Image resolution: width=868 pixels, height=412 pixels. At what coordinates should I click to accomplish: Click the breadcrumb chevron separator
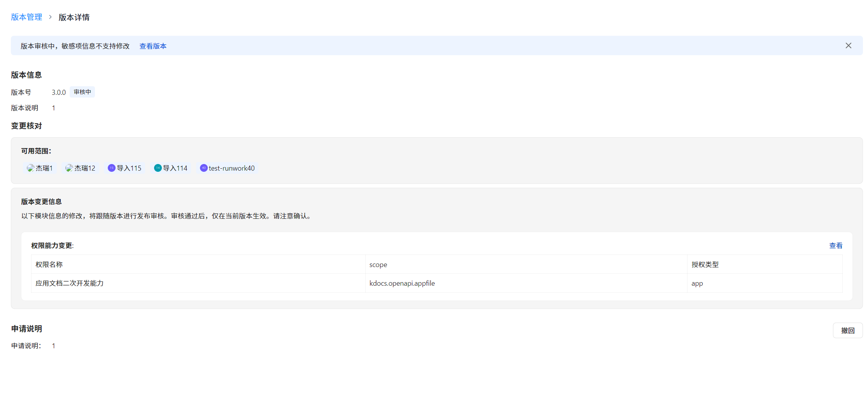pos(50,17)
